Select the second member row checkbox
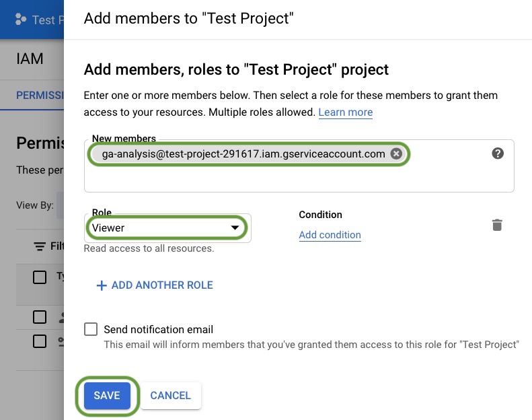This screenshot has width=532, height=420. tap(40, 341)
